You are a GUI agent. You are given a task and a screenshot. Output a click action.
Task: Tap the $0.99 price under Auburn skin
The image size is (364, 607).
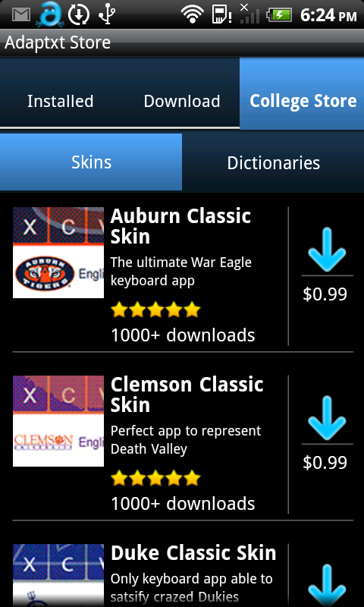pos(325,294)
